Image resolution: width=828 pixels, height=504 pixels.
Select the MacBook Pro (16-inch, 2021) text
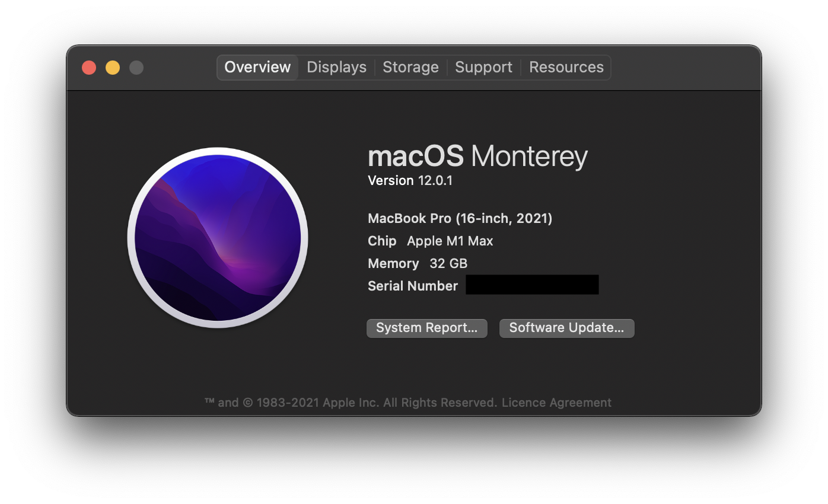460,219
